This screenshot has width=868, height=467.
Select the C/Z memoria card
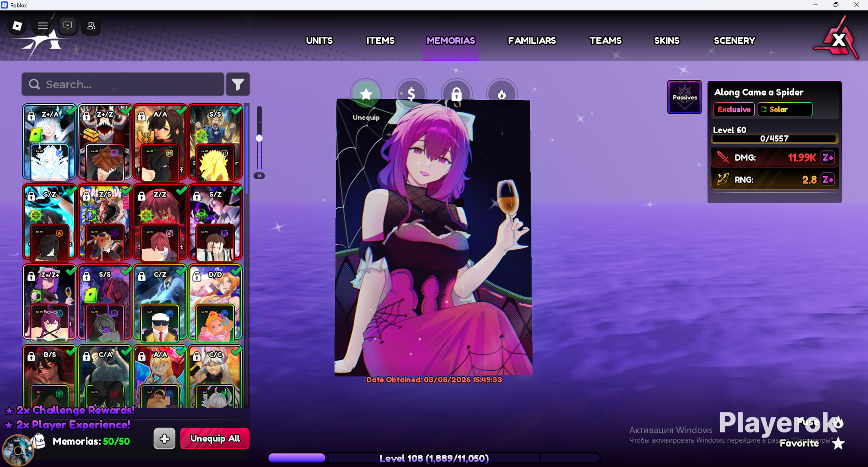pos(160,303)
